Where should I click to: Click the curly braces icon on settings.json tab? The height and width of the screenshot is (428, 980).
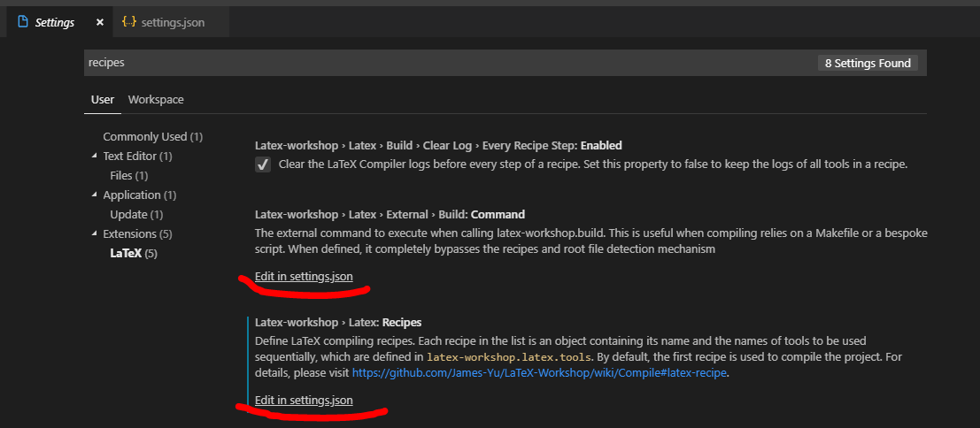pyautogui.click(x=129, y=22)
